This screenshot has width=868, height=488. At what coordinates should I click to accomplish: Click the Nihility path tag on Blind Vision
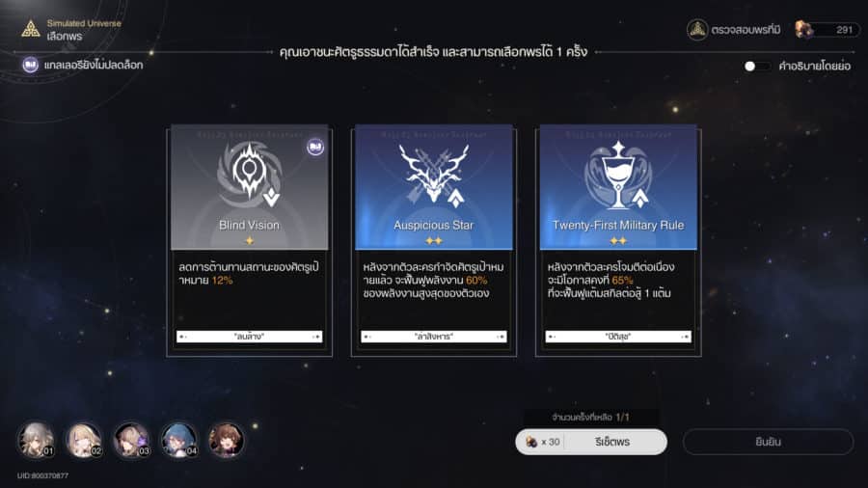249,337
